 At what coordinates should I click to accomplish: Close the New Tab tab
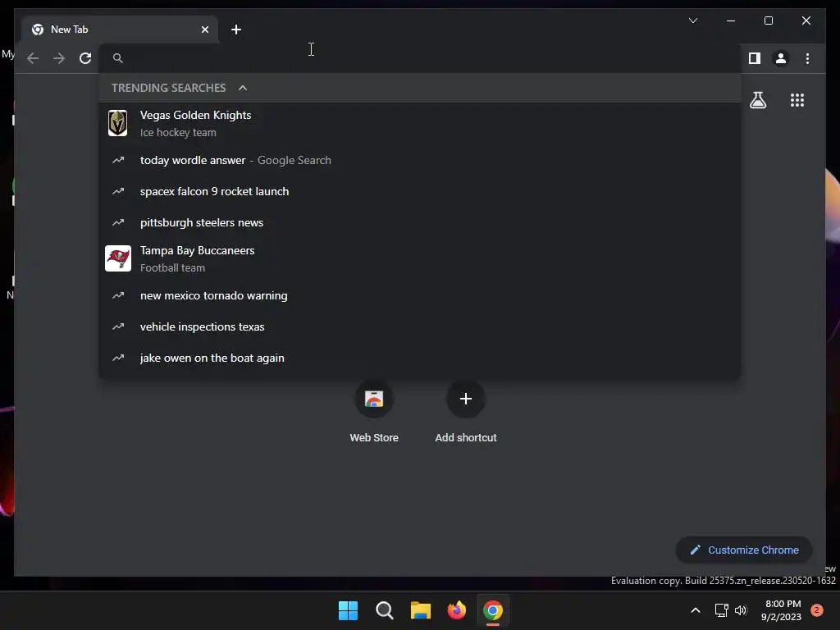tap(204, 30)
